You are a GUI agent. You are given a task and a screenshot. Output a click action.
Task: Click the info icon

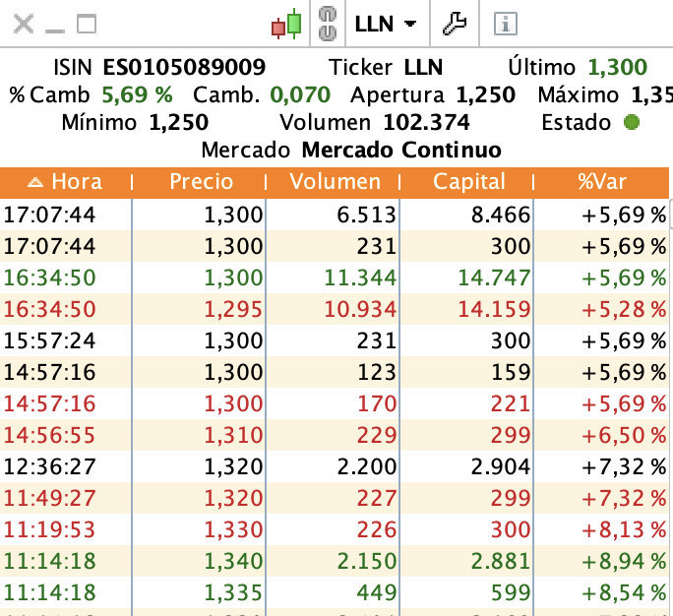pos(506,24)
